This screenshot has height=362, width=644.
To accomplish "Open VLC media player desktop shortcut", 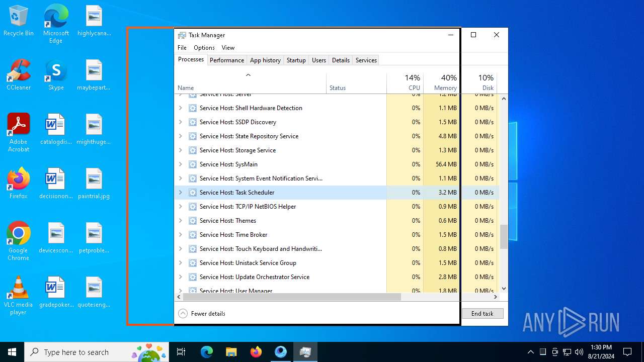I will (19, 296).
